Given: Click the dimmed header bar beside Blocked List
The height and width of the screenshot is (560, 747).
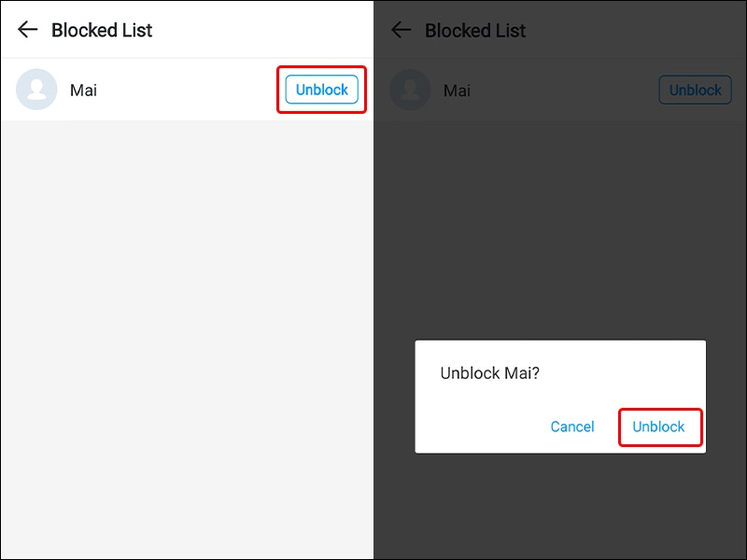Looking at the screenshot, I should pos(636,30).
